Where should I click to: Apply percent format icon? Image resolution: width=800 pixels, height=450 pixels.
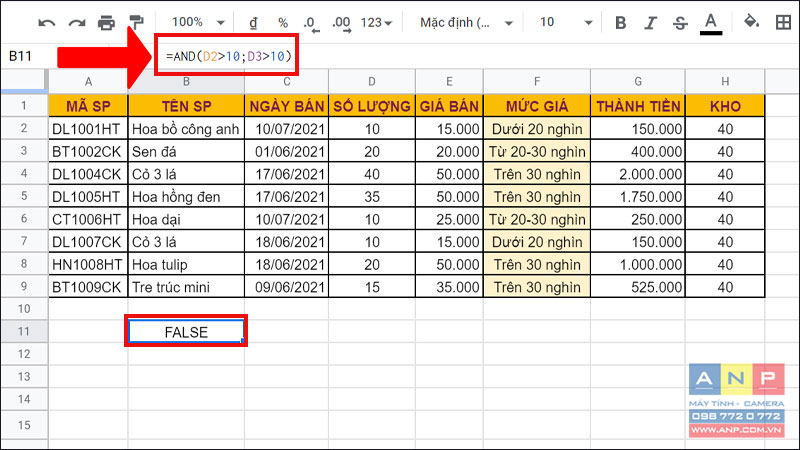click(x=283, y=22)
